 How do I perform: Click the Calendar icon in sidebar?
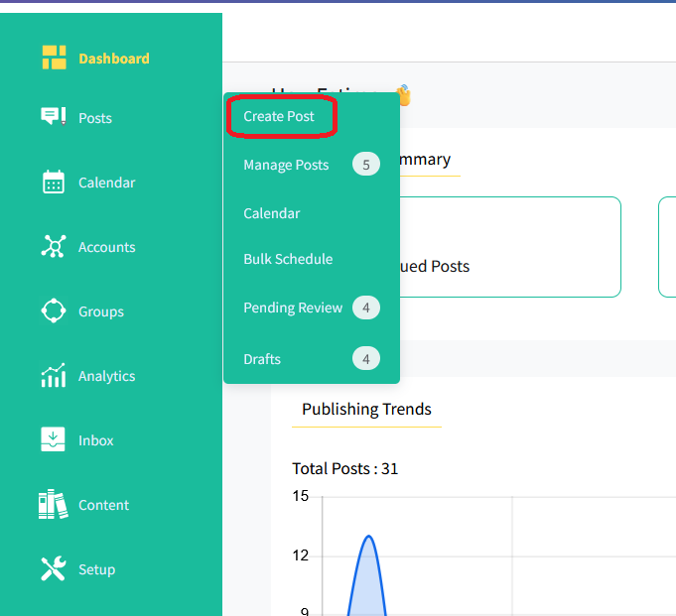pos(54,183)
